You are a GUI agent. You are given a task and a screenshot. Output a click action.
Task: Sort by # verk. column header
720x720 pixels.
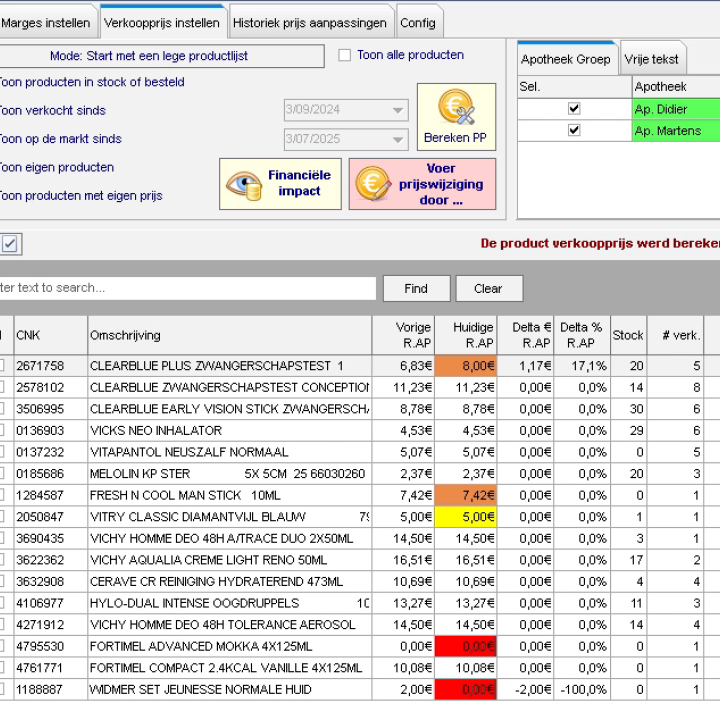point(675,335)
